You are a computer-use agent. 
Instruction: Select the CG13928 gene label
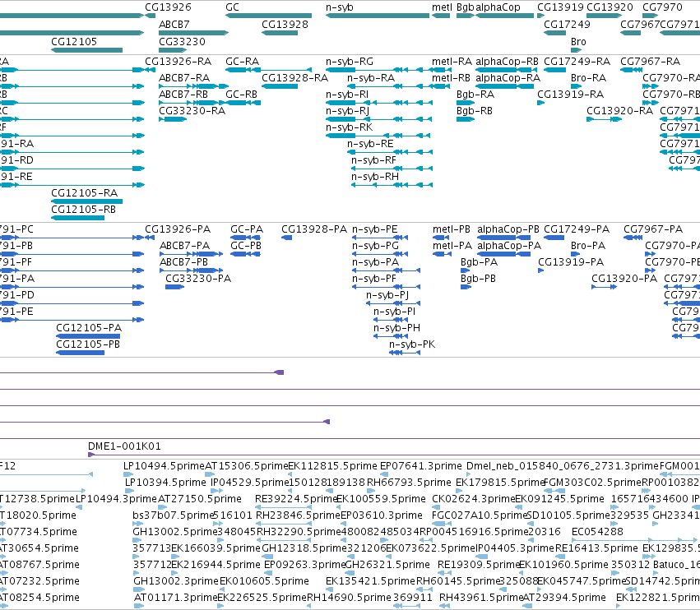click(285, 24)
